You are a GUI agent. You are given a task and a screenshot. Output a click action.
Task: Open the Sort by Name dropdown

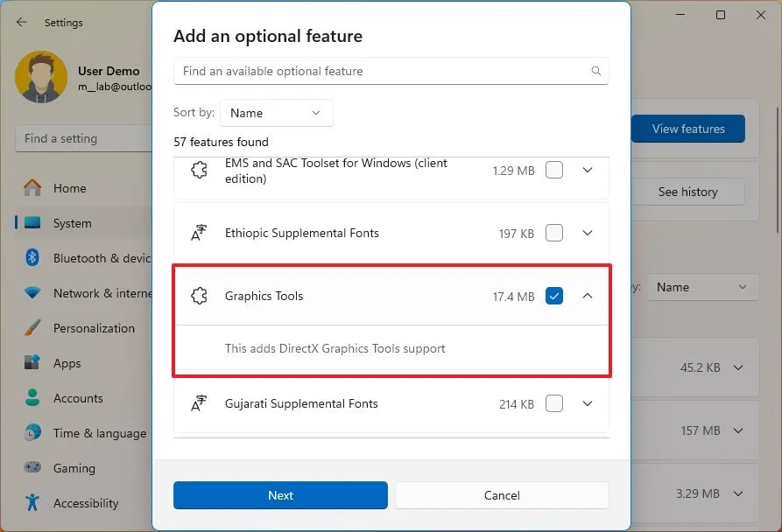276,113
